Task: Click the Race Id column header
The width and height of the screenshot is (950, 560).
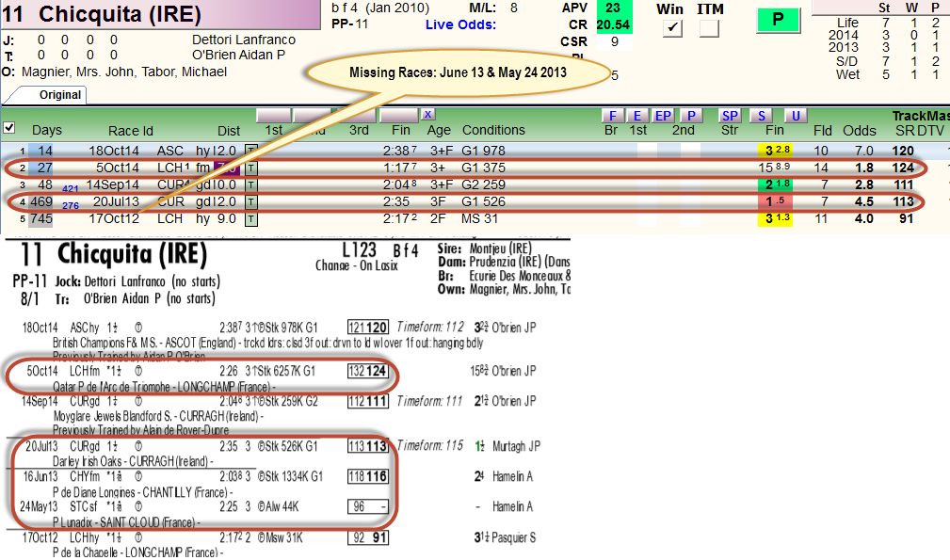Action: click(131, 131)
